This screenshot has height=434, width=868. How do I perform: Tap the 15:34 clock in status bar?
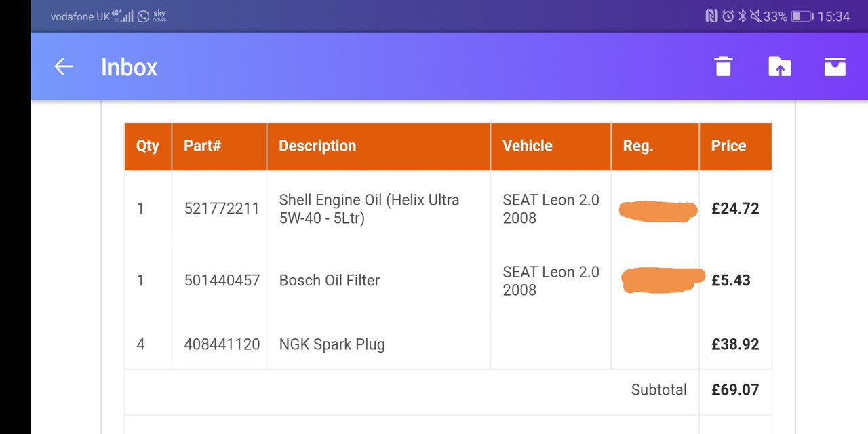pyautogui.click(x=833, y=16)
